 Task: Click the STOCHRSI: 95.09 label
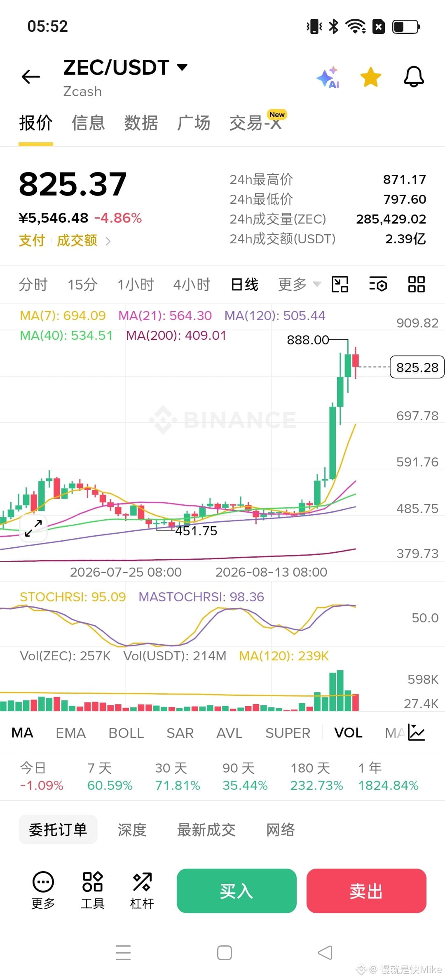tap(73, 597)
